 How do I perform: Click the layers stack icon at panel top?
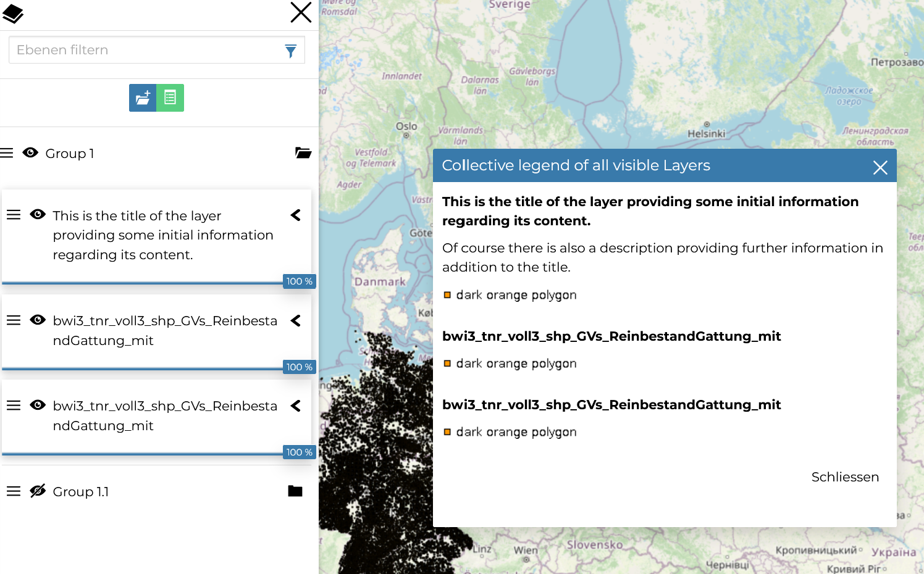(x=13, y=14)
